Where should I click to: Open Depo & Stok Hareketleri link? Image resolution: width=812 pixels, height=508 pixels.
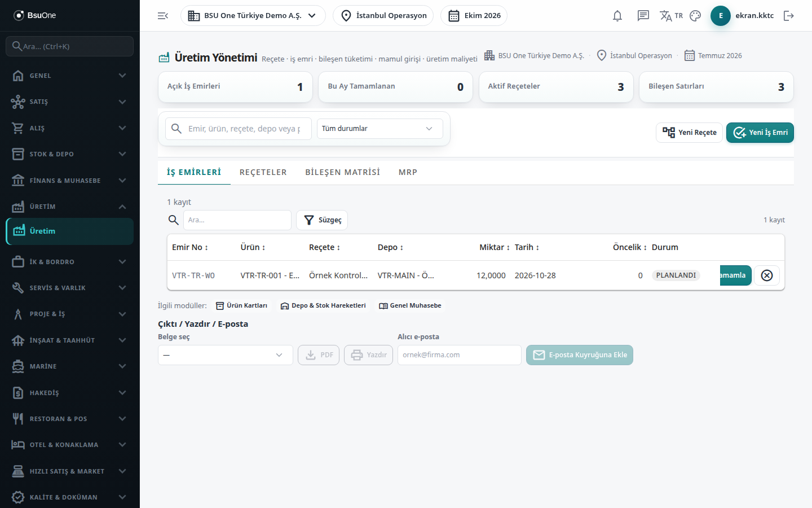[x=323, y=306]
